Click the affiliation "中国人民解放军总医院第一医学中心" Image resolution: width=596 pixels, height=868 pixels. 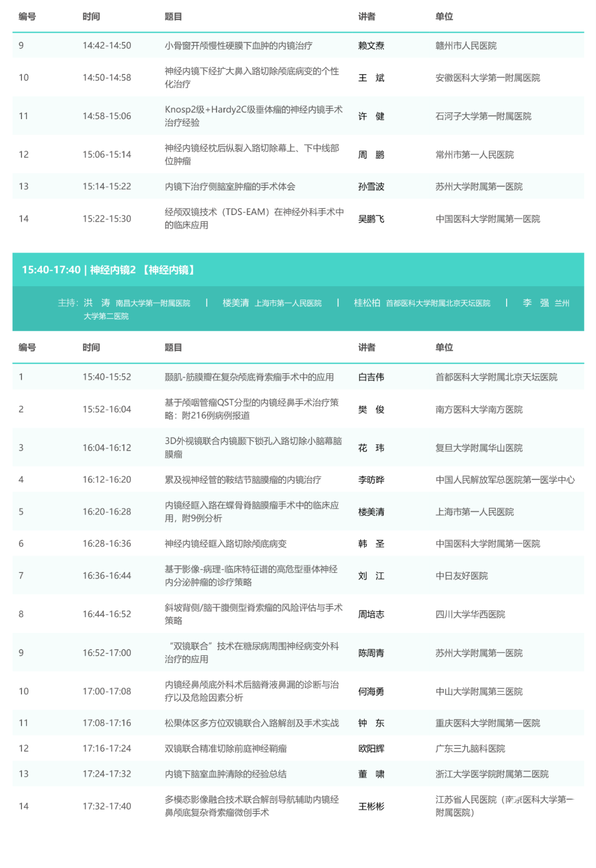tap(505, 480)
